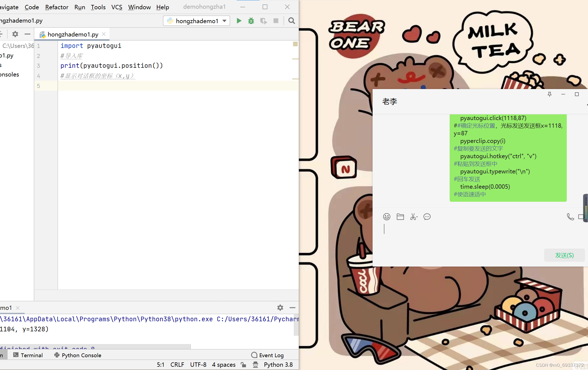Open the Python Console tool window
This screenshot has width=588, height=370.
coord(78,355)
